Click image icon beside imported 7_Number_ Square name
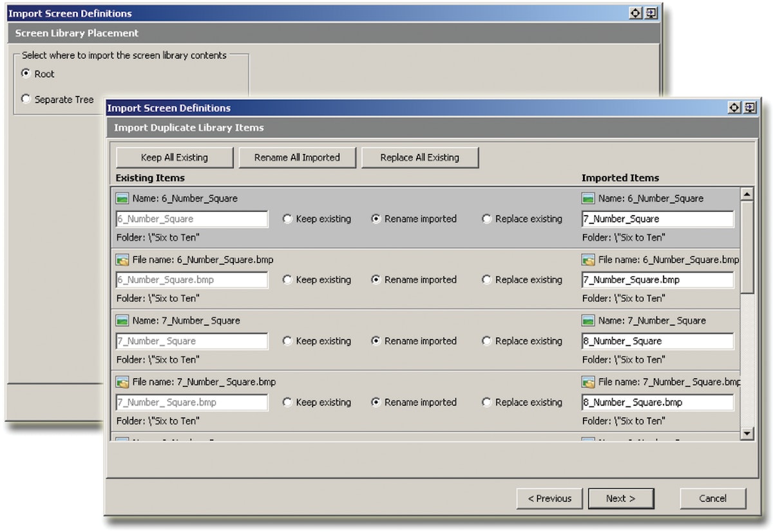 coord(588,321)
